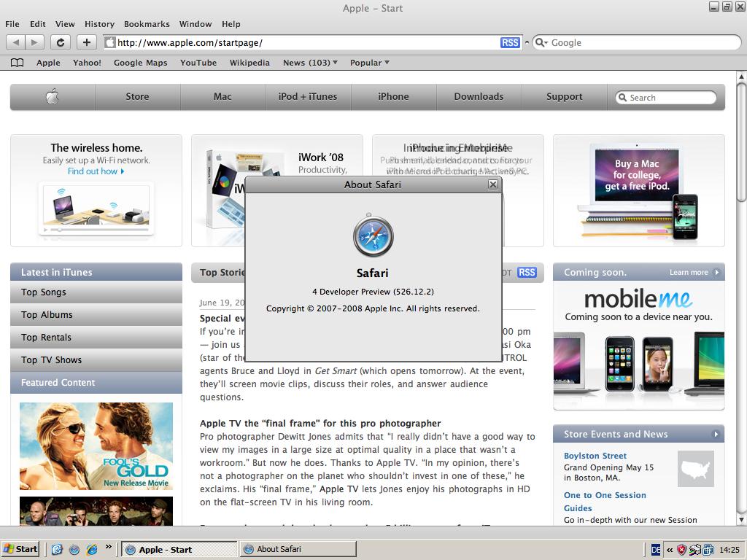Open the Popular bookmarks dropdown

370,63
